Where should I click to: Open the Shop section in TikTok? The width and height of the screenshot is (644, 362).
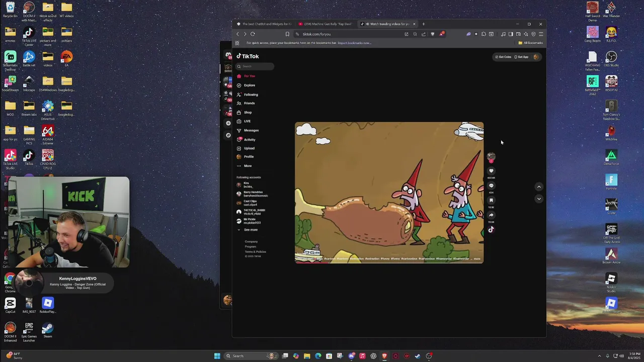click(245, 112)
